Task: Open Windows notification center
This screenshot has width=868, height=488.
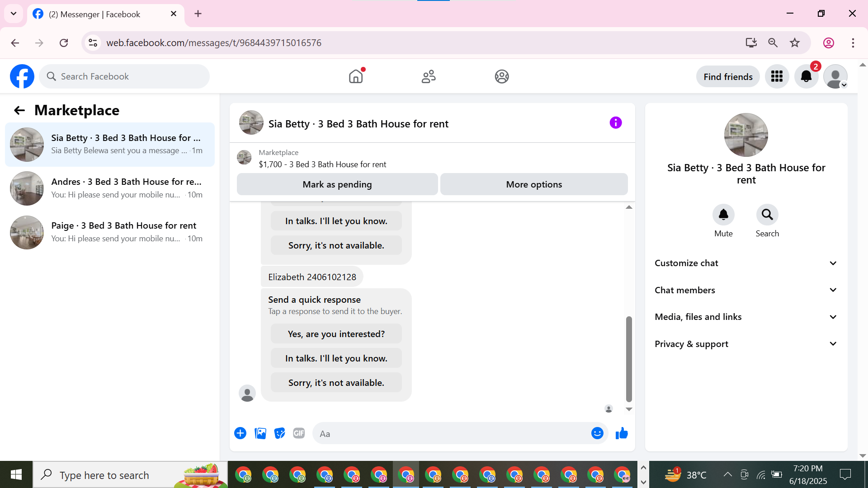Action: (x=845, y=474)
